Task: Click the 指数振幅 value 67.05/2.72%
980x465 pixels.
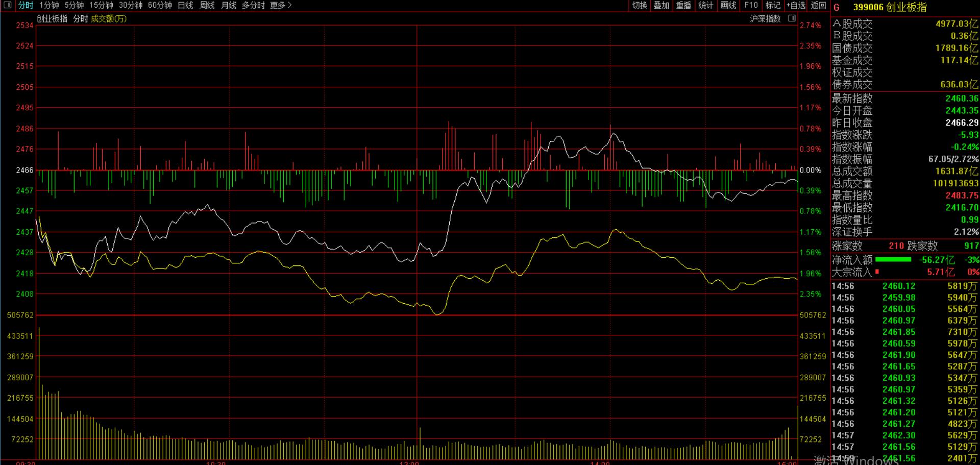Action: point(953,159)
